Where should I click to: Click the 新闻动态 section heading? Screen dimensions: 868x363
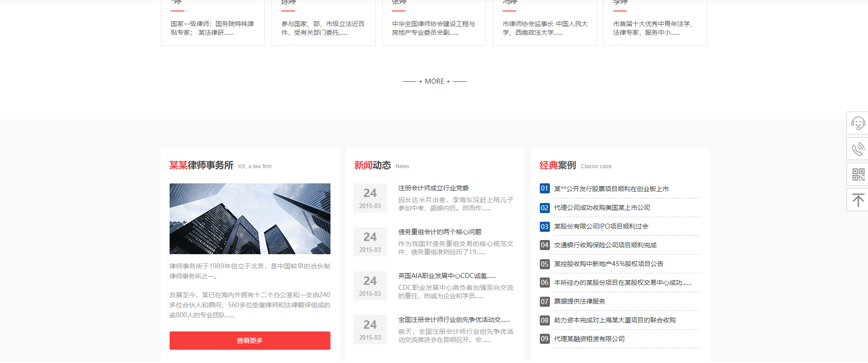coord(372,165)
